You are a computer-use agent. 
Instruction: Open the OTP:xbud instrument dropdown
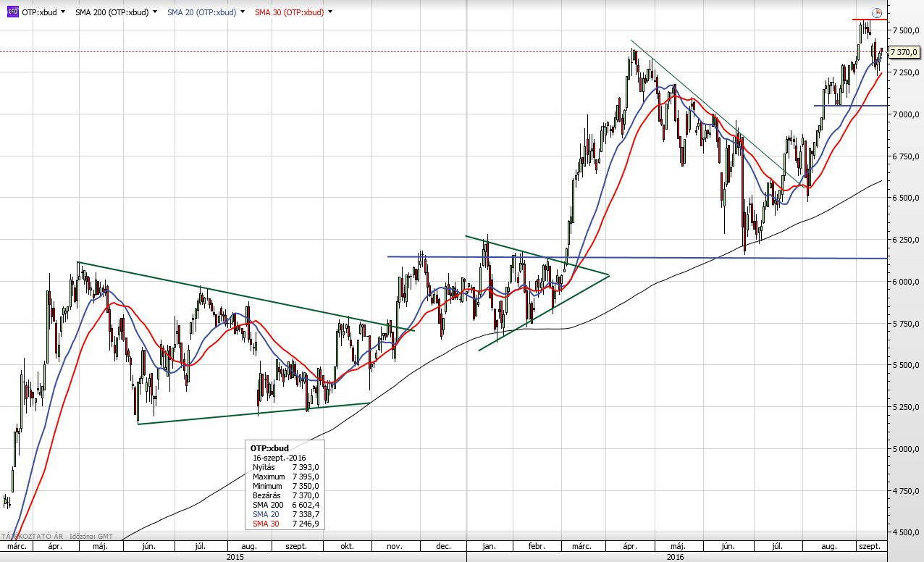click(63, 12)
